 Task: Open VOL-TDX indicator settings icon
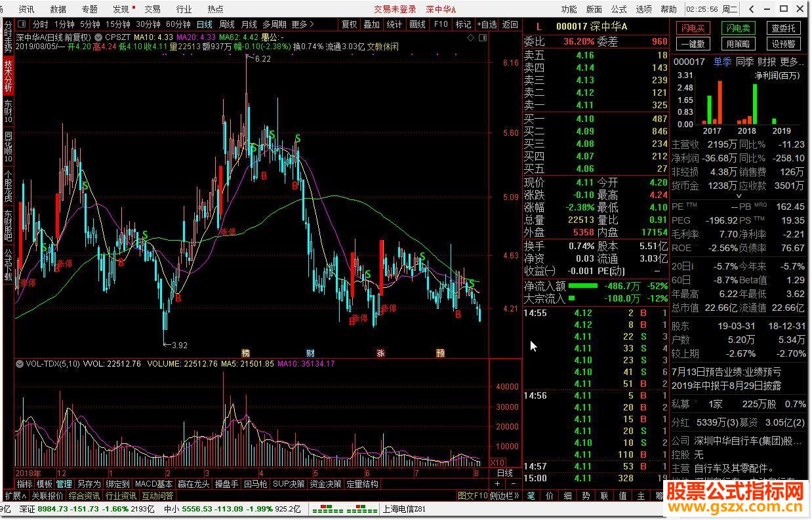click(20, 363)
